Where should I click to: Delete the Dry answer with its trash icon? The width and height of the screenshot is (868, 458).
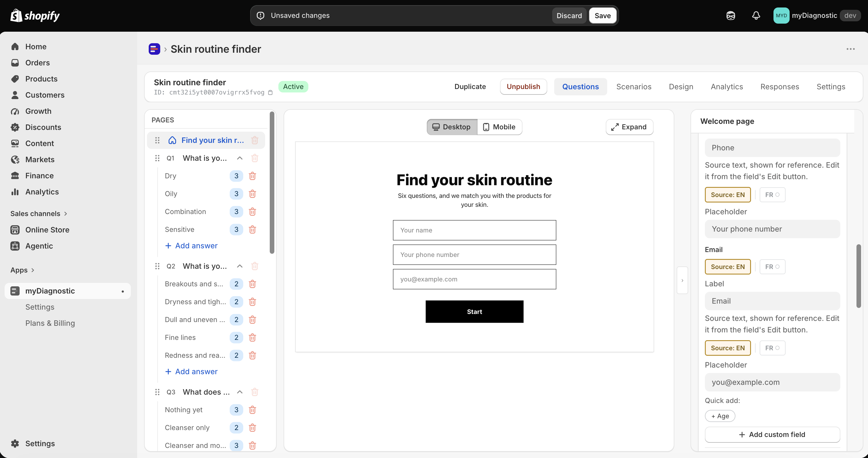click(x=252, y=176)
